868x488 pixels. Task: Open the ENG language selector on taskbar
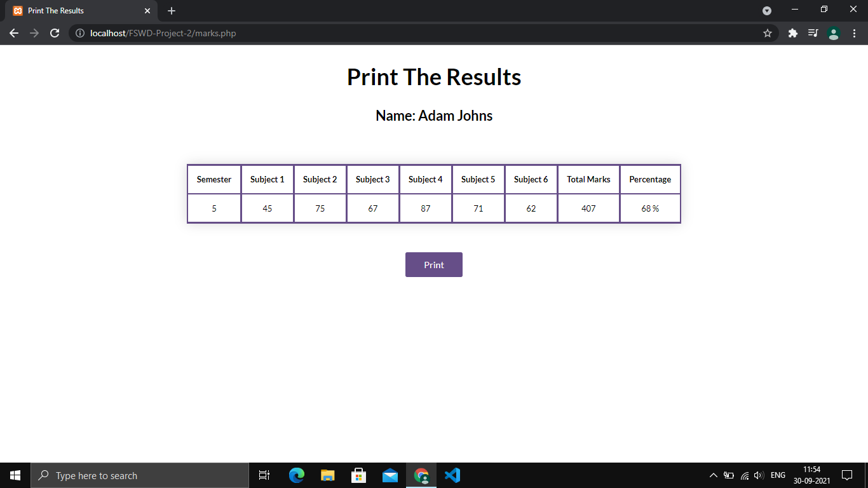(778, 475)
